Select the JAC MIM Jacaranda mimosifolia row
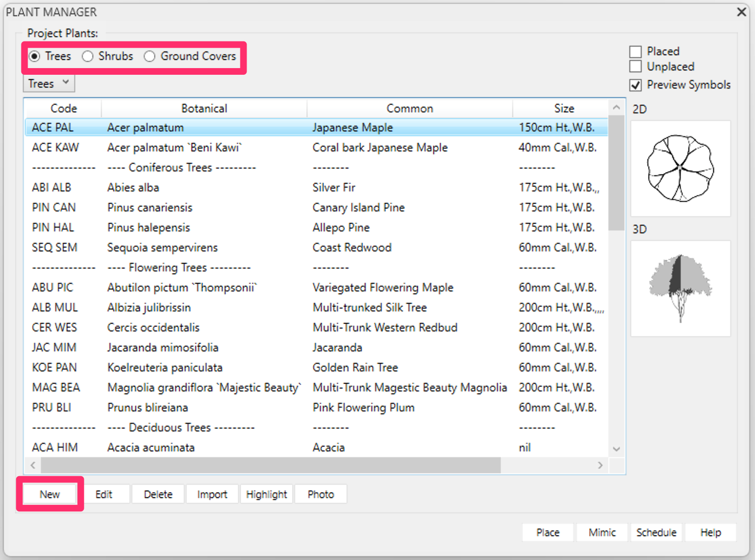 317,348
